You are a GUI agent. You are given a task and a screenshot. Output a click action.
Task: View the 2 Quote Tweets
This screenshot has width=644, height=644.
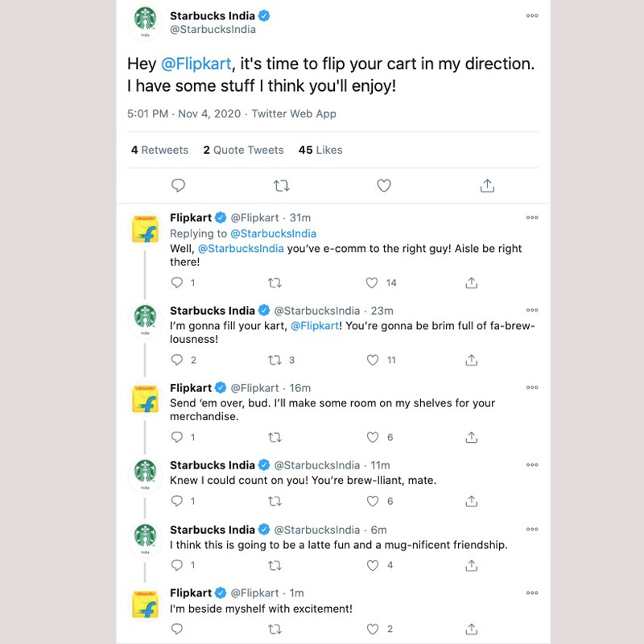243,150
